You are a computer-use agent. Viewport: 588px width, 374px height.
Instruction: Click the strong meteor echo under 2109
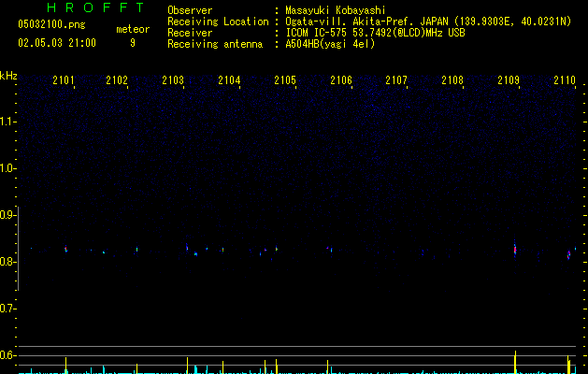pos(515,249)
